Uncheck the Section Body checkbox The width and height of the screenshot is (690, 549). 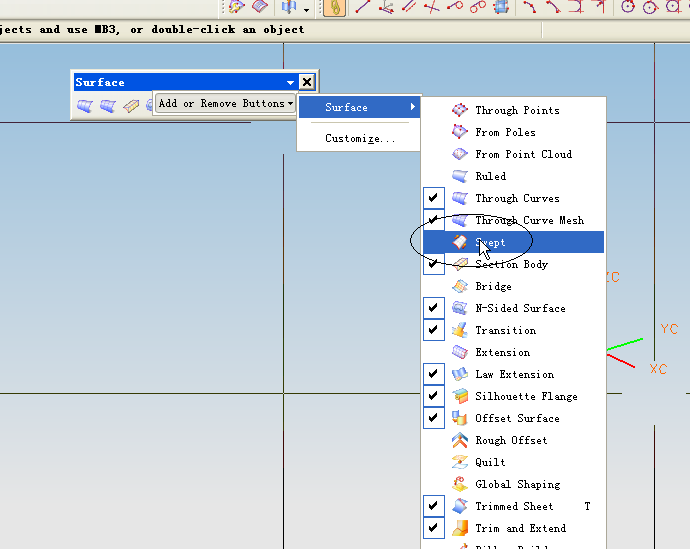(x=433, y=264)
